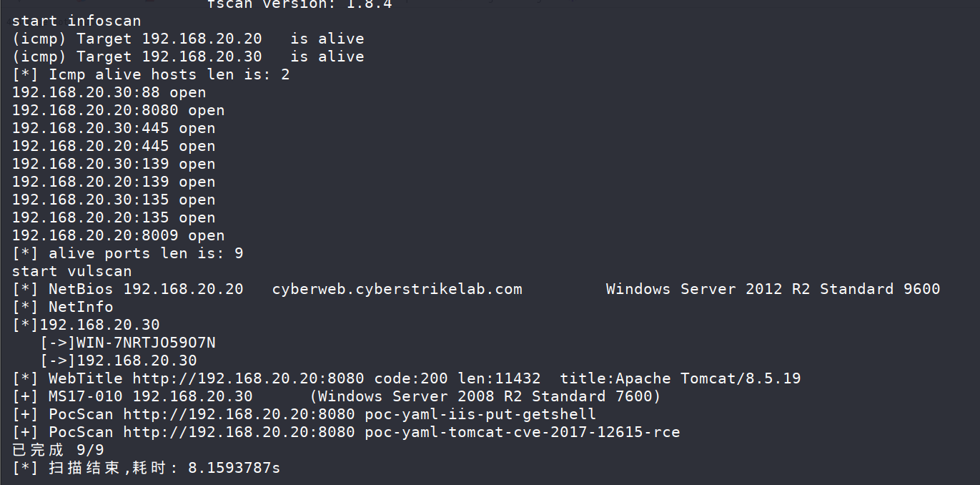
Task: Click the Apache Tomcat/8.5.19 title text
Action: (708, 378)
